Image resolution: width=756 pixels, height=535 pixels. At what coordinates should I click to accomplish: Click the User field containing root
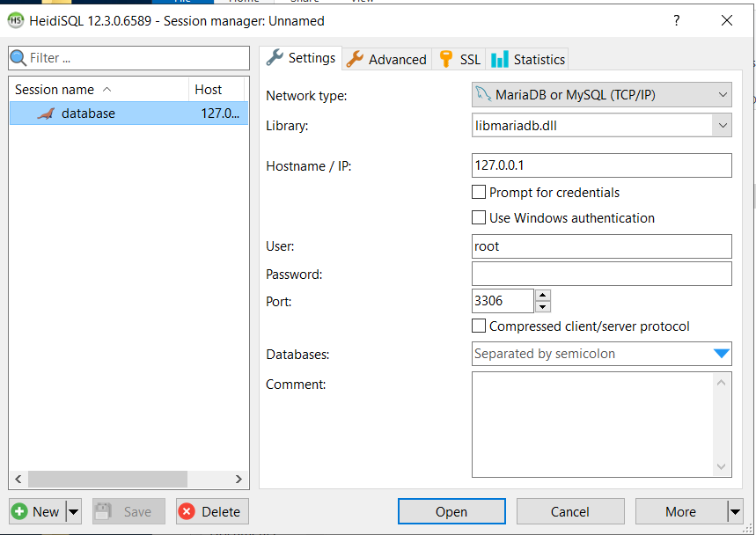click(601, 246)
